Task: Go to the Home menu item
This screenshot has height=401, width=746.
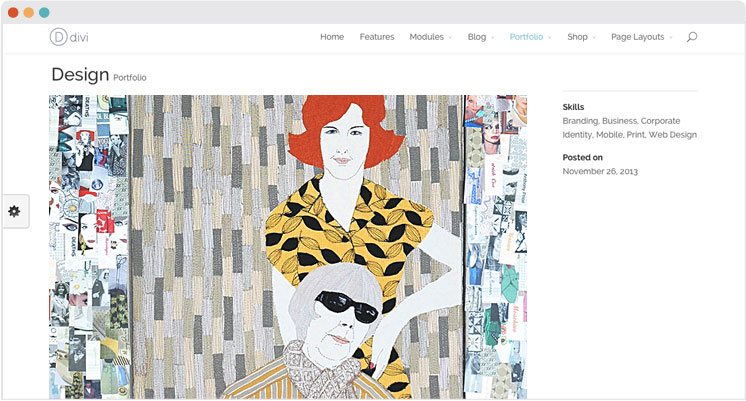Action: tap(332, 37)
